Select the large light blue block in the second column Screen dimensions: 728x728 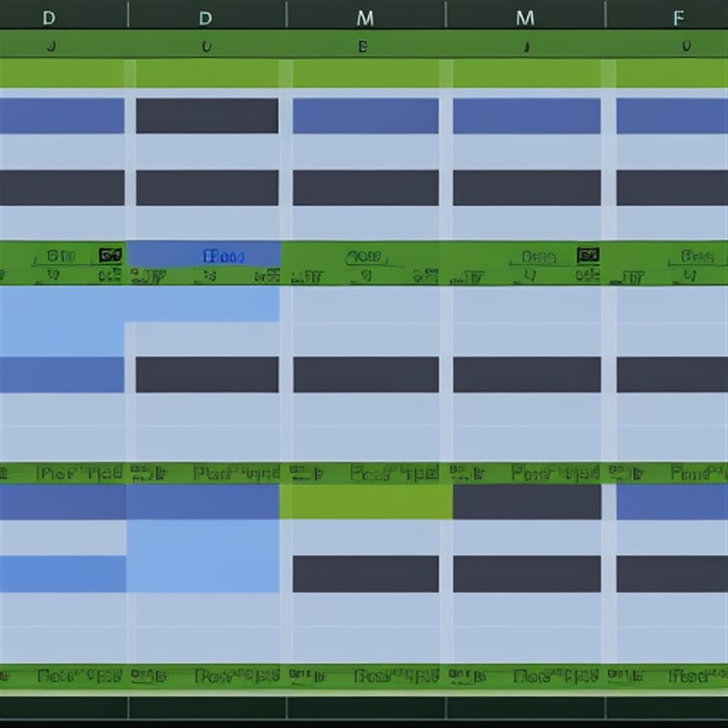pyautogui.click(x=203, y=556)
